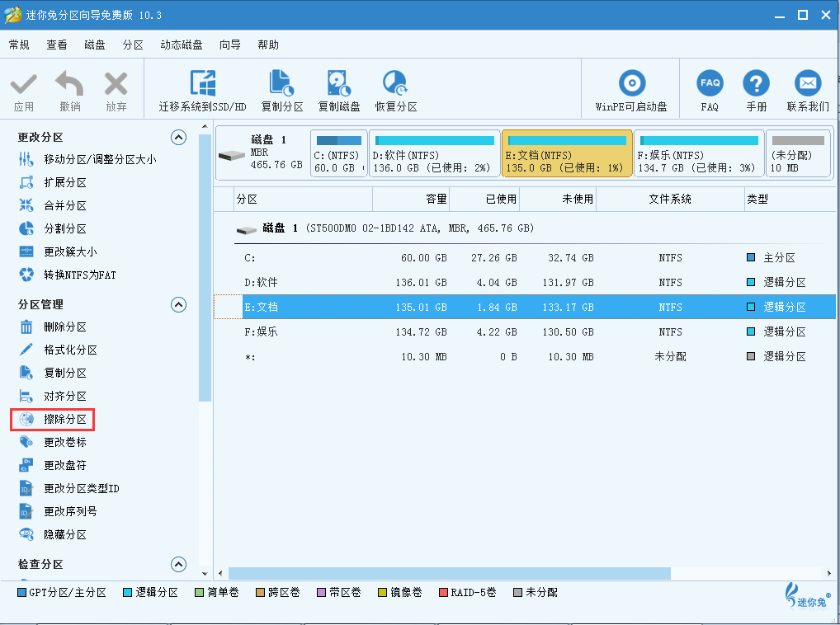Select C:(NTFS) block in disk map

tap(338, 153)
